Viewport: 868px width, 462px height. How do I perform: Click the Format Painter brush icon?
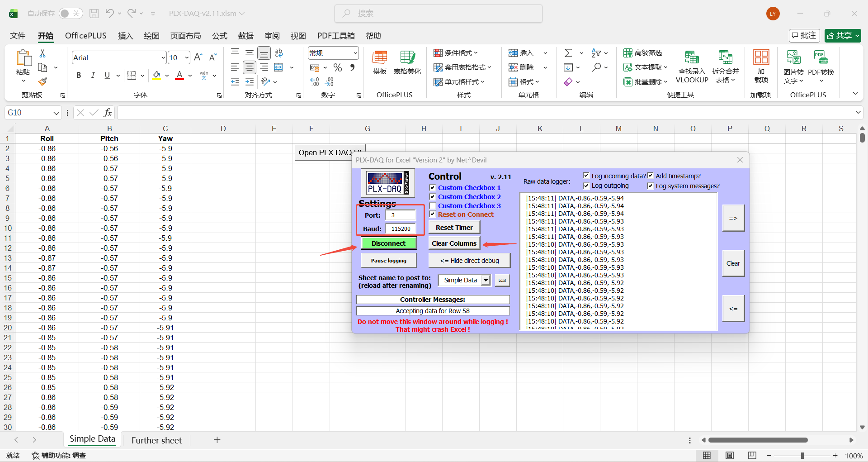coord(42,81)
